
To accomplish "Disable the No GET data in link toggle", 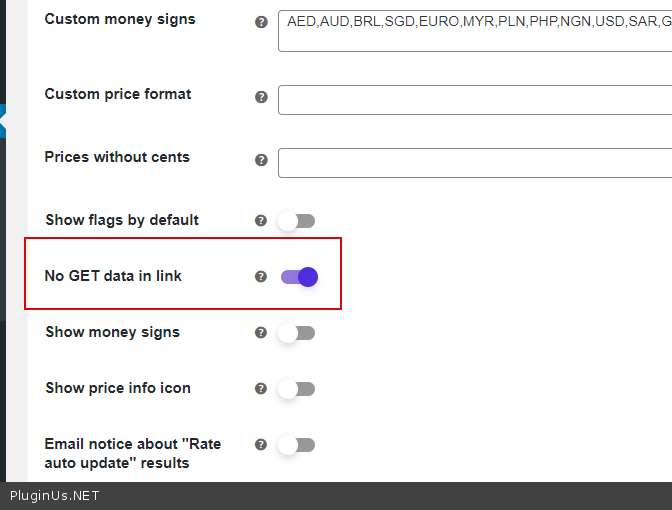I will click(299, 277).
